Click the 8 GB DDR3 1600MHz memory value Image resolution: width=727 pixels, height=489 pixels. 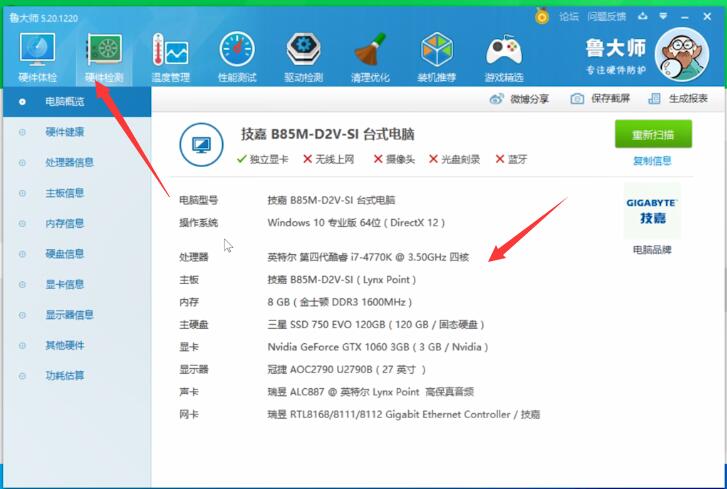coord(339,302)
